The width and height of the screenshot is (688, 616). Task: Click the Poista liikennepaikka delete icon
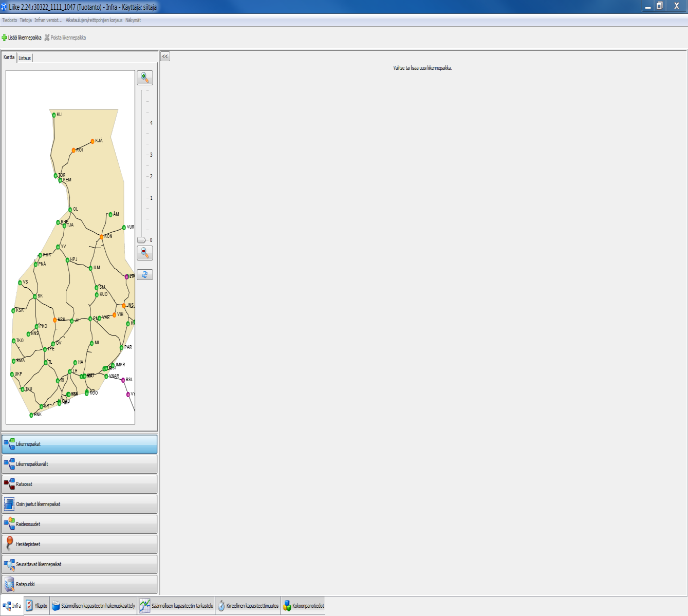(47, 38)
